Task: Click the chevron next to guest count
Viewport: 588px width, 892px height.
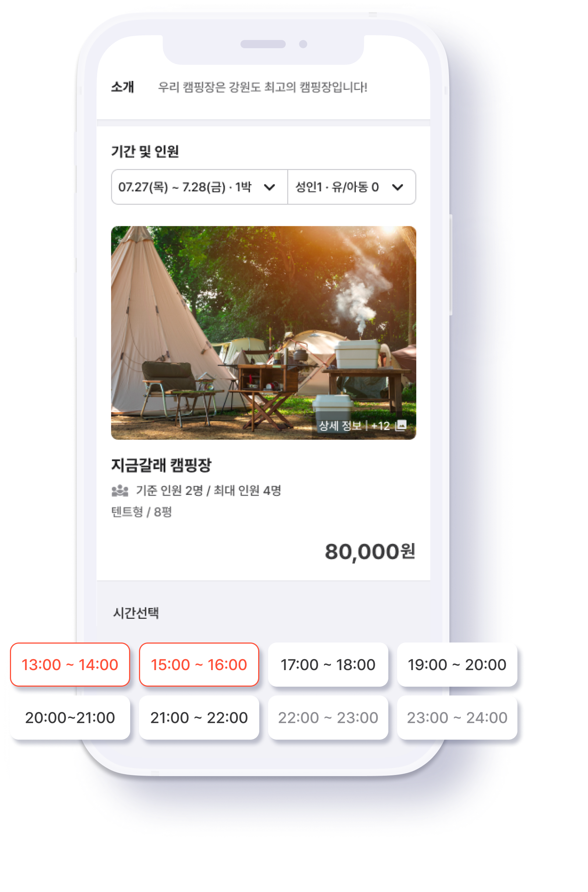Action: coord(398,187)
